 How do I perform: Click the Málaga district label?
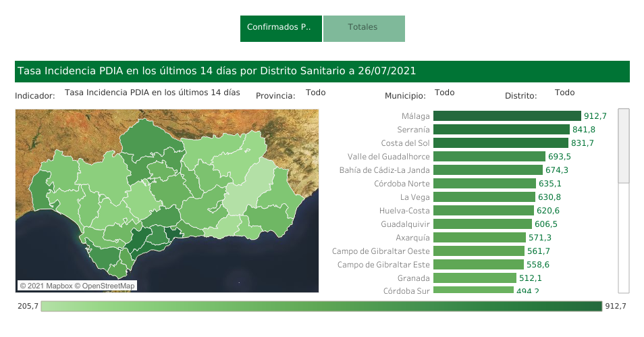[x=415, y=116]
